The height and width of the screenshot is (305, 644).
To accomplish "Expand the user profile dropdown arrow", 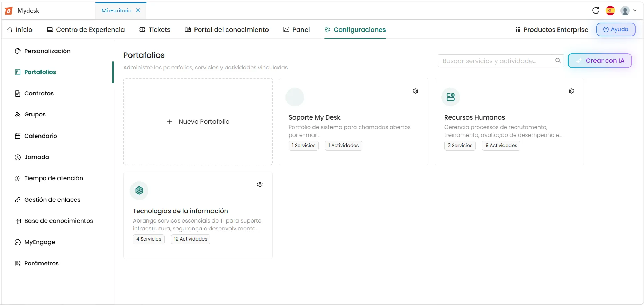I will tap(635, 10).
